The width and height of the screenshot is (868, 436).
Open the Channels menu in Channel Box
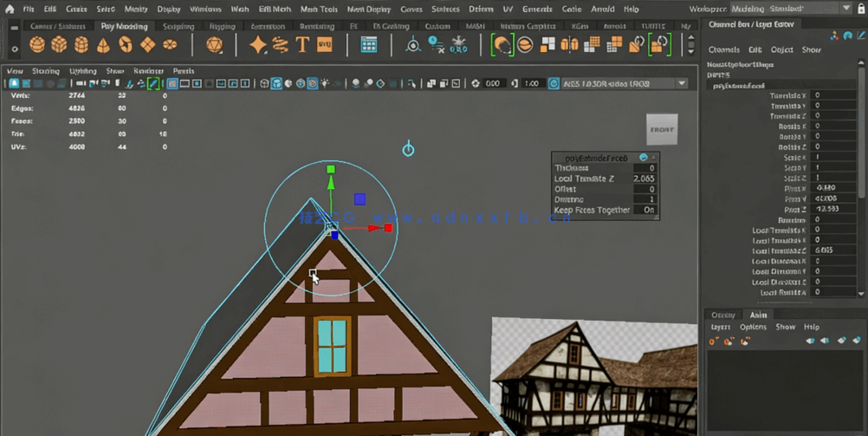(723, 50)
